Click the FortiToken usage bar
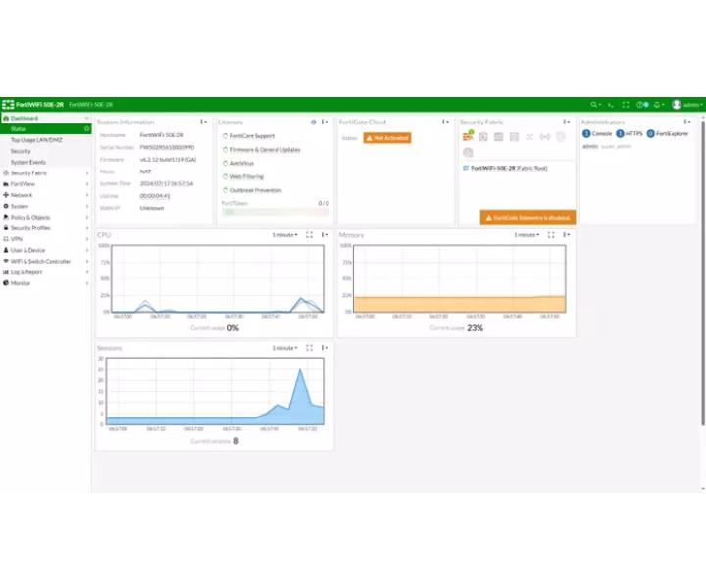Viewport: 706px width, 588px height. coord(276,212)
